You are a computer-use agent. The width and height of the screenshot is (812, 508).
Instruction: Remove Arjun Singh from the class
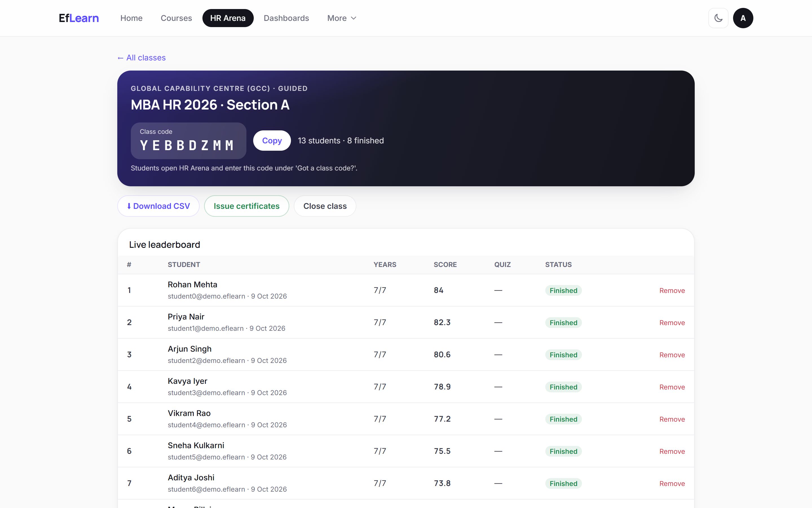click(x=672, y=355)
